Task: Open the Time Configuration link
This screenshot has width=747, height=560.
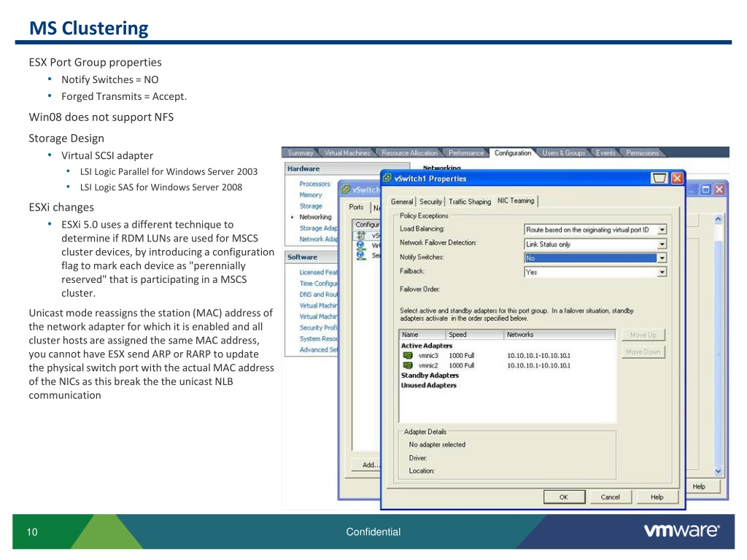Action: pyautogui.click(x=318, y=284)
